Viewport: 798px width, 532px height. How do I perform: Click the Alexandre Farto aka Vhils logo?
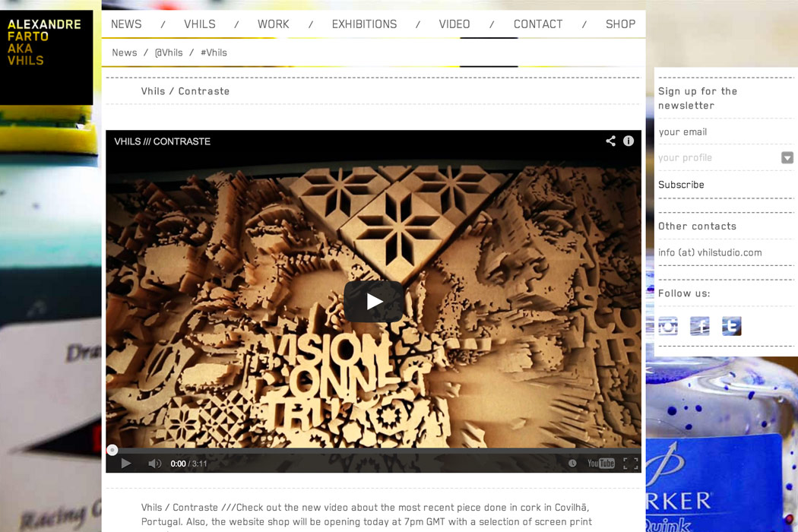46,43
